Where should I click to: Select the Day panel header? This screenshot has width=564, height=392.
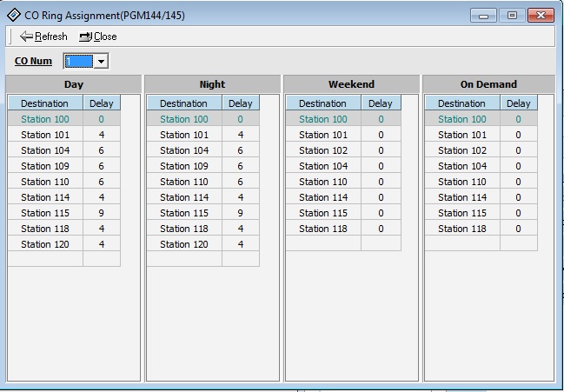click(x=74, y=84)
